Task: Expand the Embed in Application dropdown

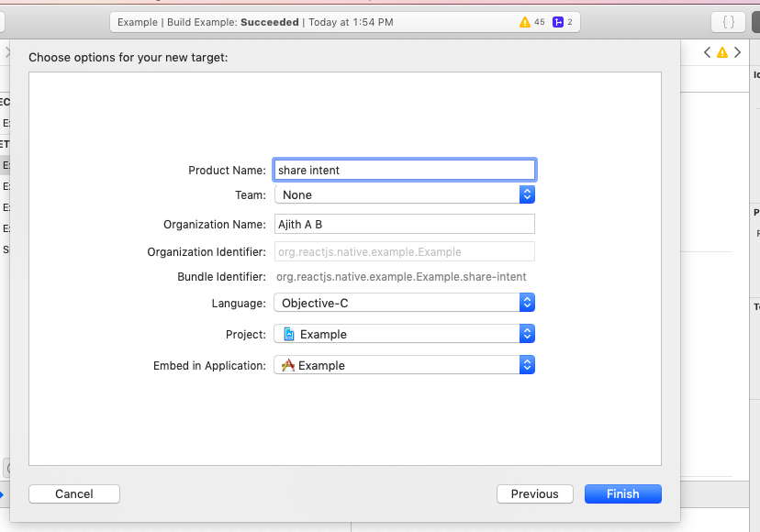Action: [x=404, y=365]
